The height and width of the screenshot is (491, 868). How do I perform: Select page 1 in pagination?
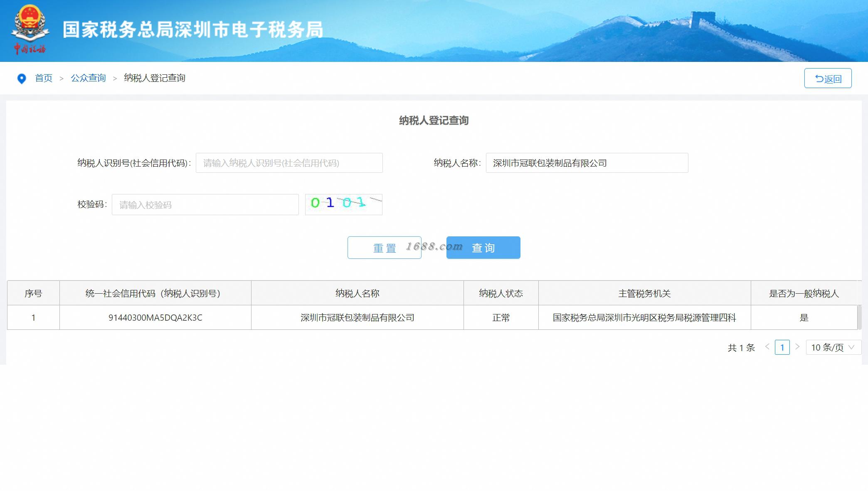(x=782, y=347)
